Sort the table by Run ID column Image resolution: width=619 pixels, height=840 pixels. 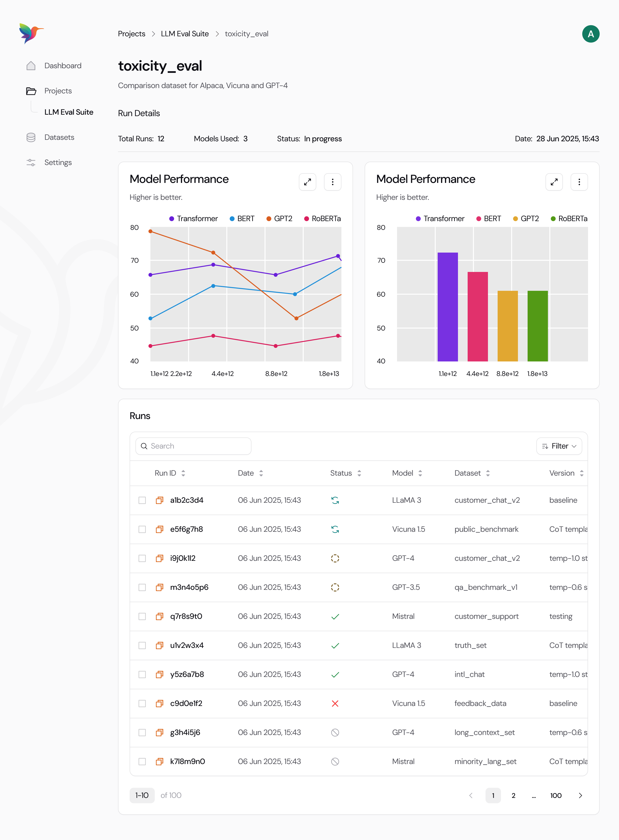click(183, 473)
